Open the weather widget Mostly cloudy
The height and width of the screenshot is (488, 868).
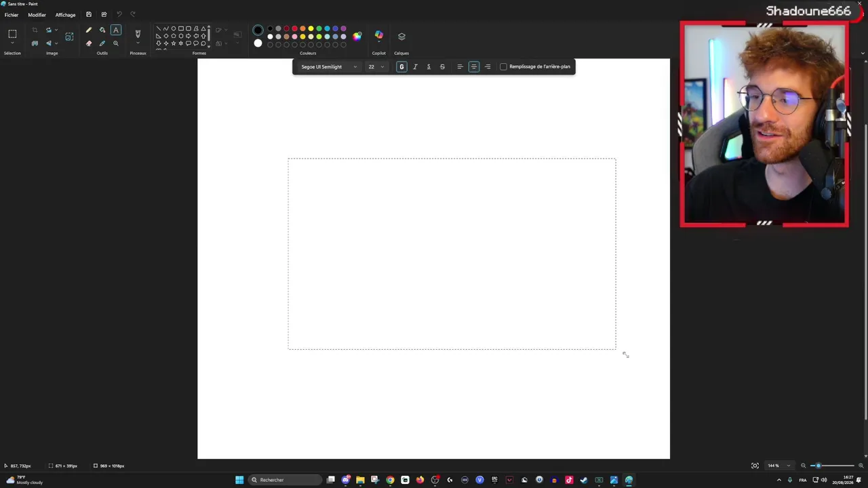coord(24,480)
